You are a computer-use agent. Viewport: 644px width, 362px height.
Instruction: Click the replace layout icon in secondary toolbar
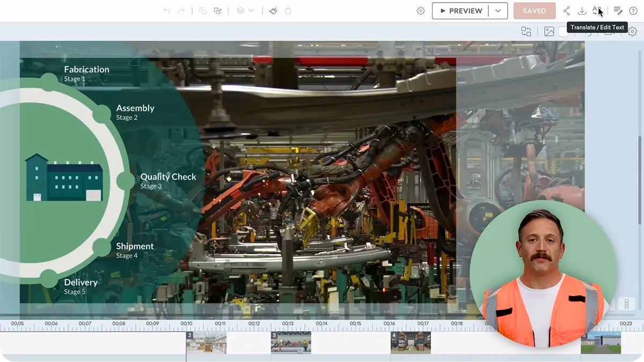(526, 32)
